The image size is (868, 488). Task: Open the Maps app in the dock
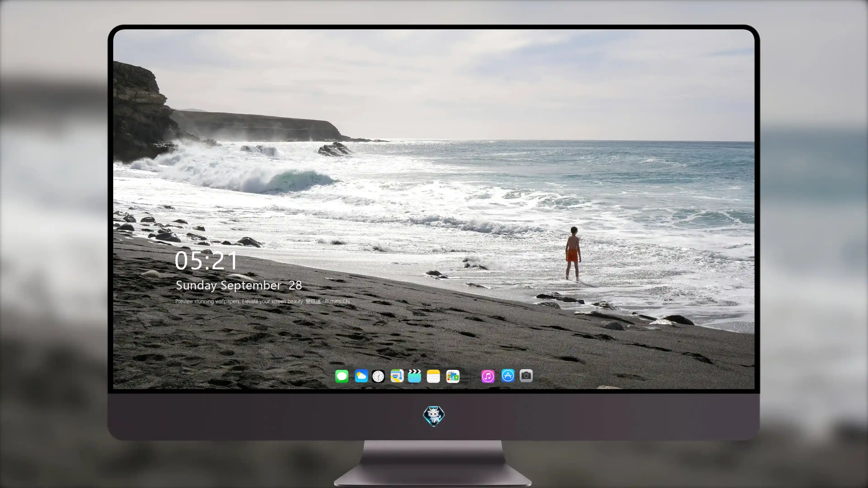click(397, 376)
